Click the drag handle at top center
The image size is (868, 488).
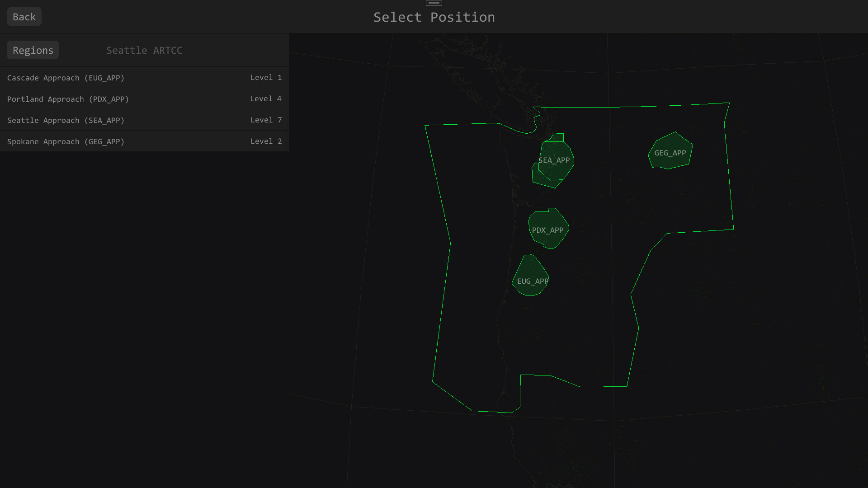(x=434, y=3)
